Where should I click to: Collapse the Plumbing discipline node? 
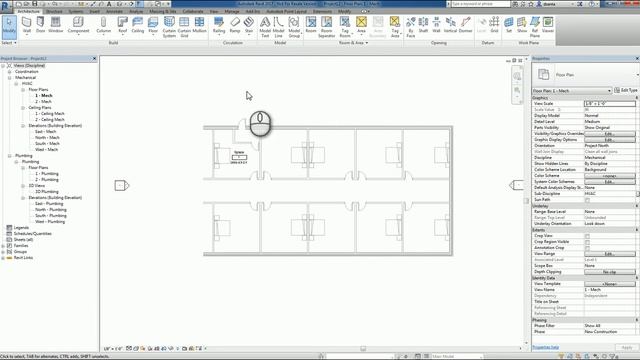tap(9, 156)
